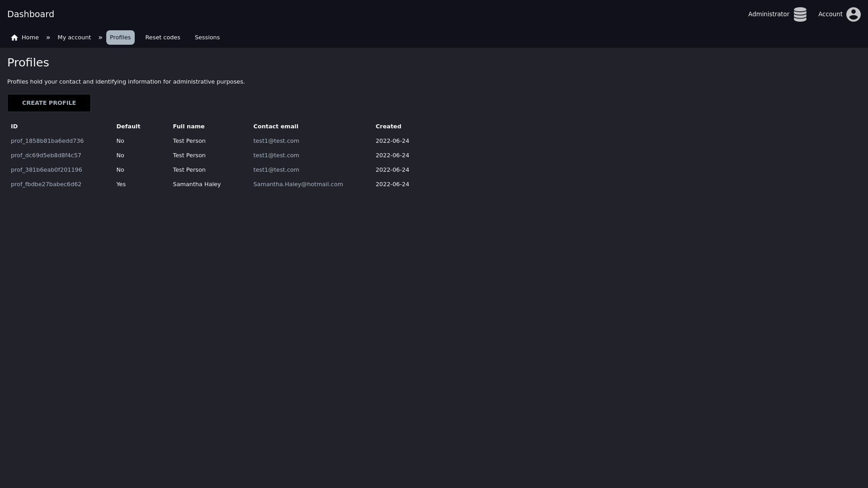Click test1@test.com in third row
868x488 pixels.
point(276,170)
